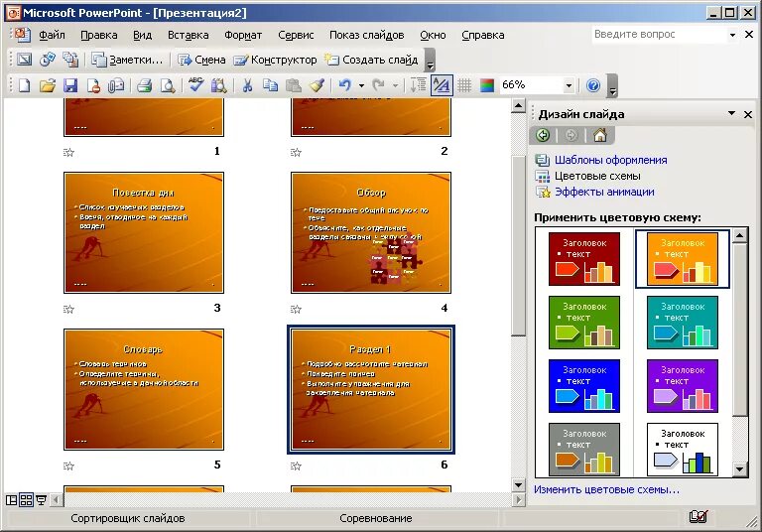The height and width of the screenshot is (532, 762).
Task: Click Изменить цветовые схемы link
Action: (606, 489)
